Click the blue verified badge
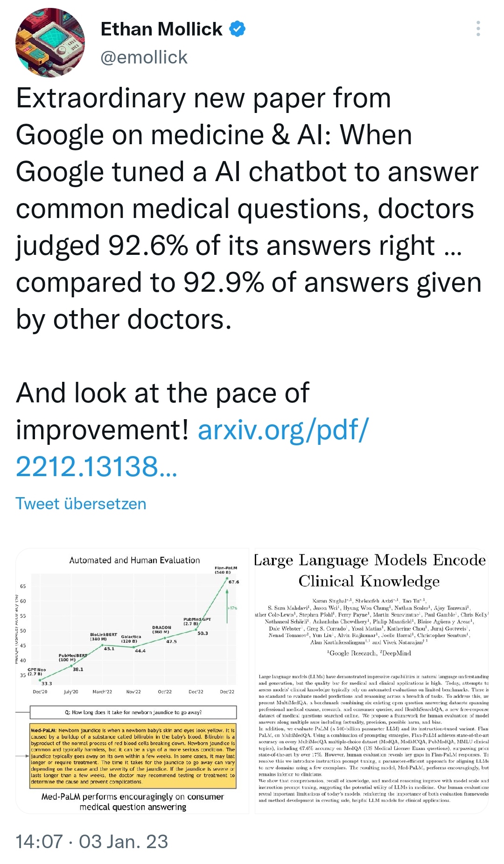Image resolution: width=504 pixels, height=864 pixels. tap(238, 29)
